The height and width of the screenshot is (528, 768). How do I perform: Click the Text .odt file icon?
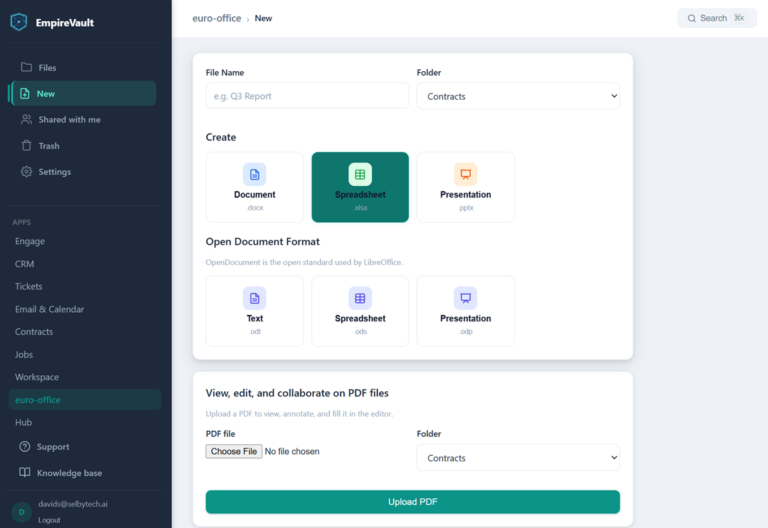[255, 298]
